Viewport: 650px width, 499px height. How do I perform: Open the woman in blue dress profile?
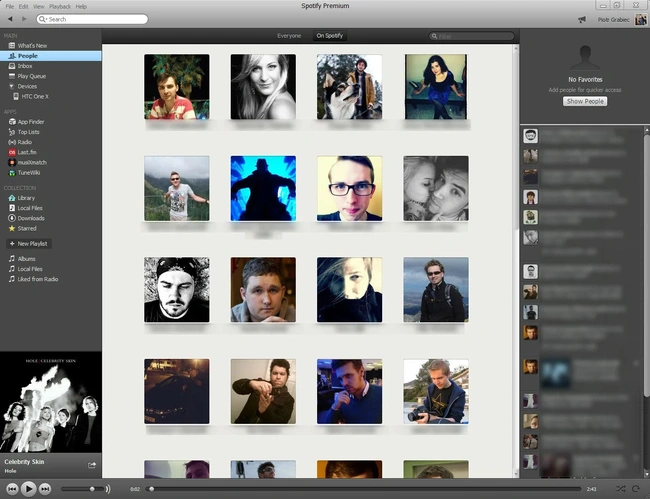click(436, 87)
